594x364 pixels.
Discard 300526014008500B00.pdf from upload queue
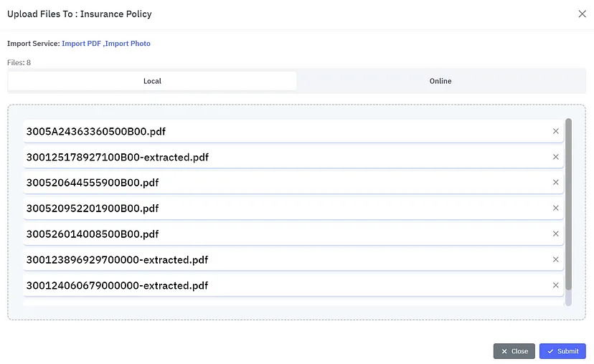(555, 234)
